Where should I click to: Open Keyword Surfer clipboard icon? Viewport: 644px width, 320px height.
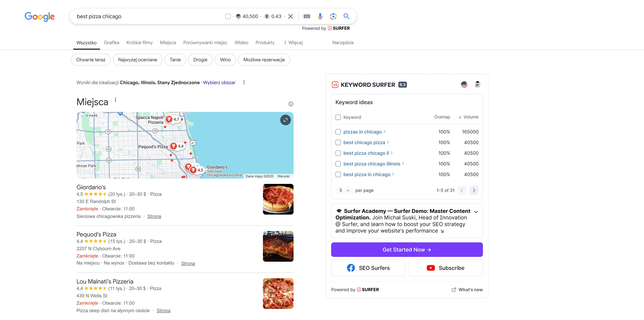tap(477, 85)
